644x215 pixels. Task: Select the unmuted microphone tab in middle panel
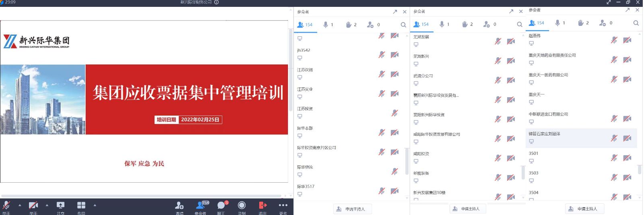pos(444,25)
